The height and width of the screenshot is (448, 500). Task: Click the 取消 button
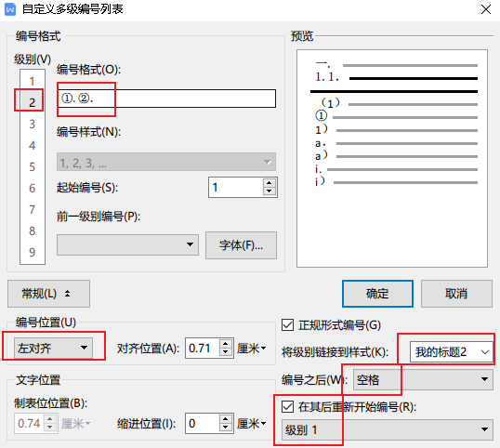(456, 294)
